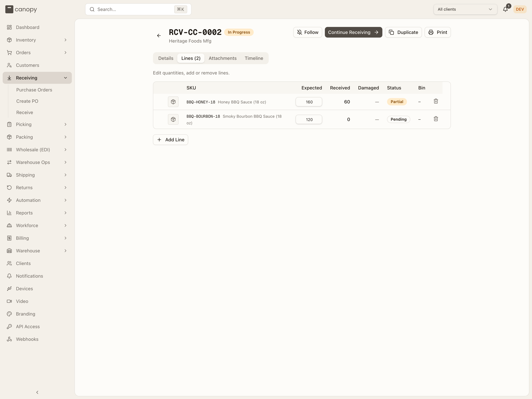Screen dimensions: 532x399
Task: Focus the Search field
Action: tap(138, 9)
